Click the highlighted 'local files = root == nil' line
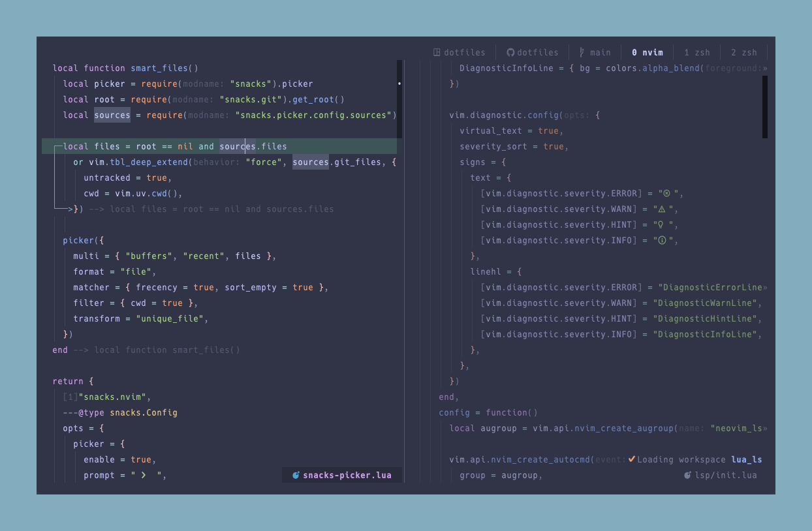This screenshot has width=812, height=531. coord(219,146)
